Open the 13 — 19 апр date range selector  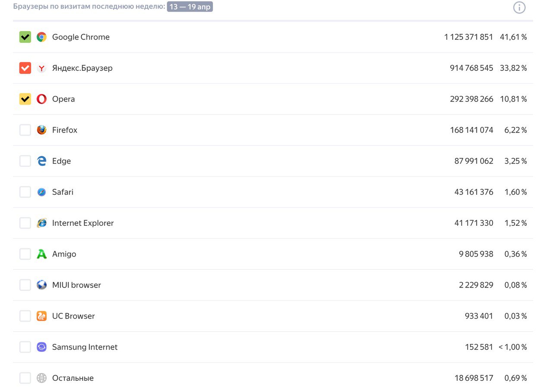point(190,7)
